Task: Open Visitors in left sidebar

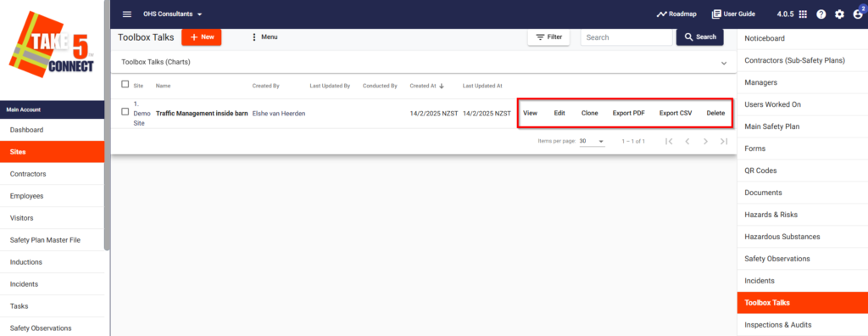Action: 52,218
